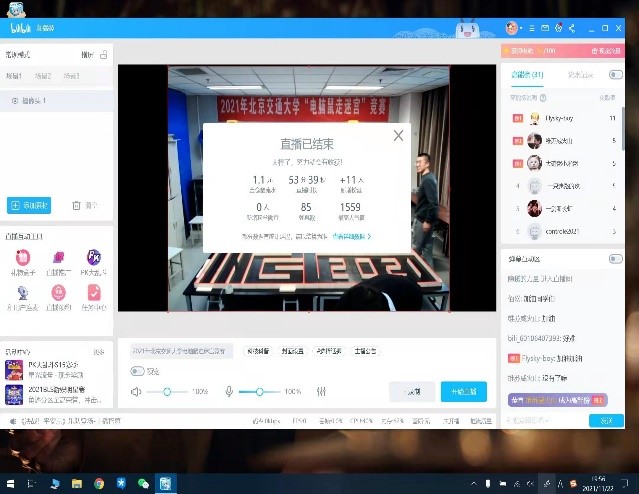Screen dimensions: 639x494
Task: Click the blue start streaming button
Action: [x=464, y=392]
